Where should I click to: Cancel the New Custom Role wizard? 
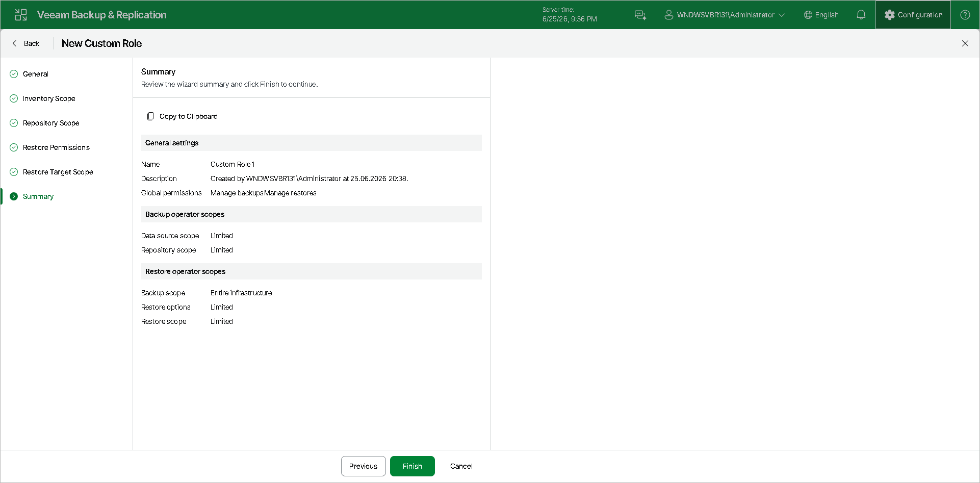(x=461, y=466)
